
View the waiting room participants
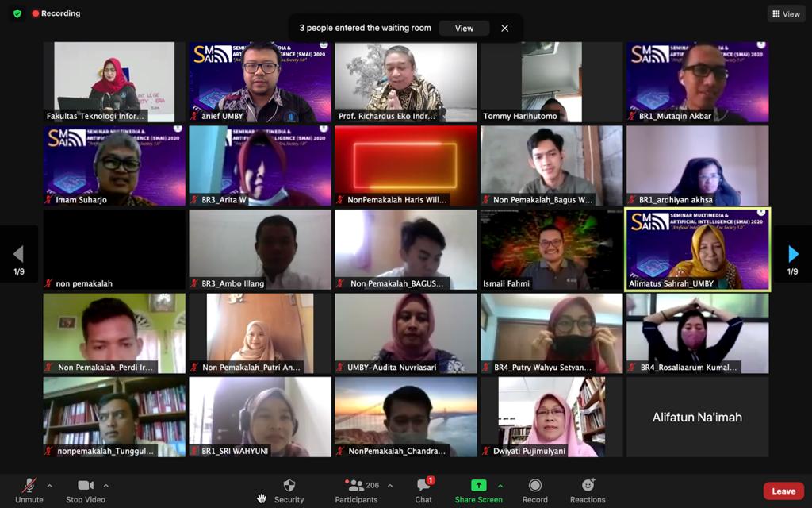(464, 28)
